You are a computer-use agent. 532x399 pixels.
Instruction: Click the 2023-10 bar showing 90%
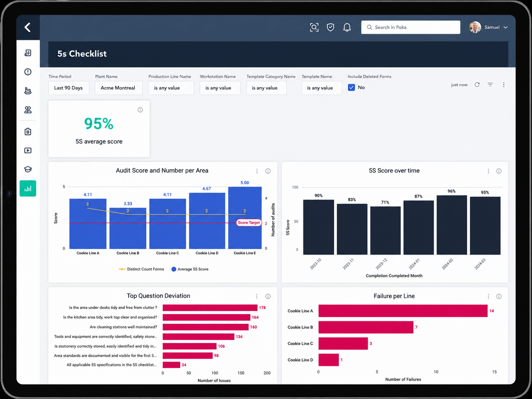[319, 227]
